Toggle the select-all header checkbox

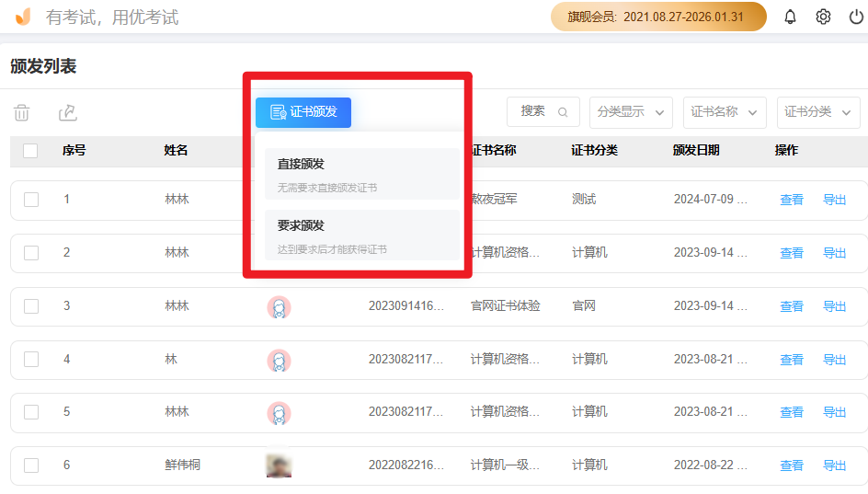point(30,151)
